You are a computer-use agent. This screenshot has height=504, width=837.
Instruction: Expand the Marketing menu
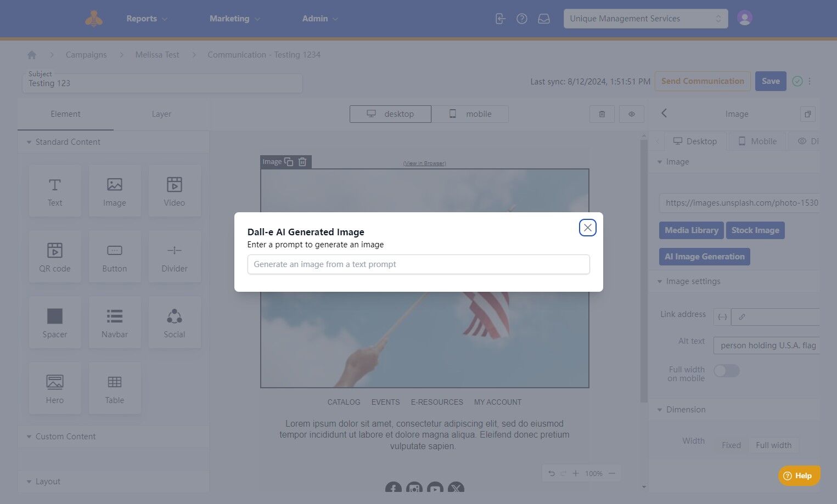coord(234,19)
